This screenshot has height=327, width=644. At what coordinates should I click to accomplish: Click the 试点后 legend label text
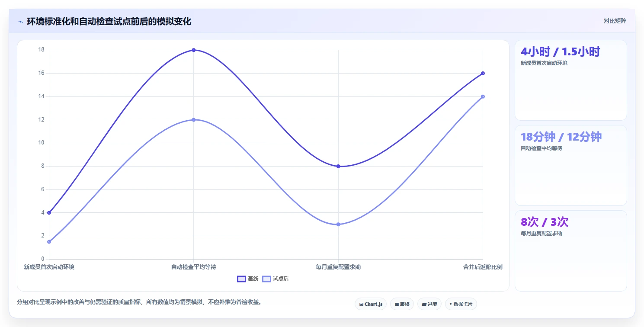281,279
